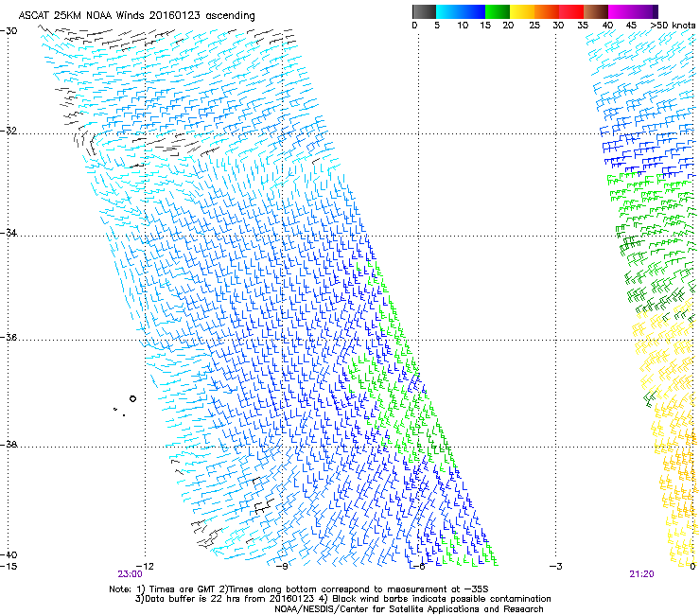This screenshot has width=700, height=615.
Task: Click the -36 latitude axis label
Action: tap(9, 337)
